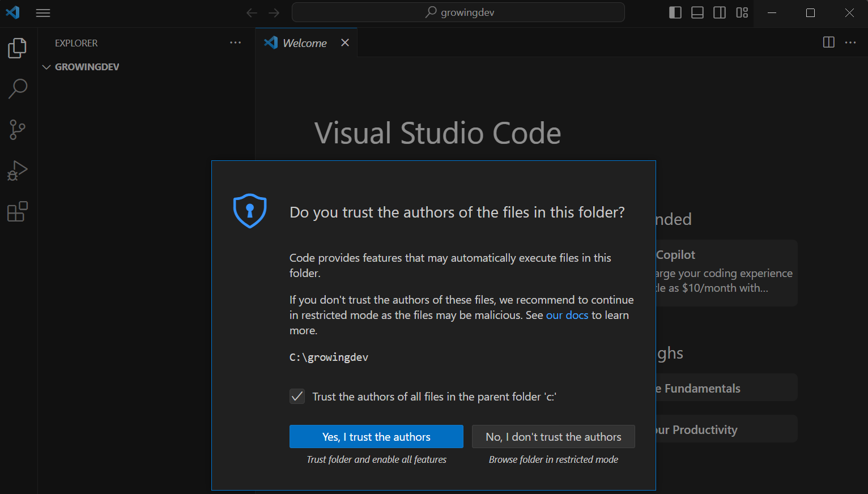Screen dimensions: 868x494
Task: Click the shield trust icon in dialog
Action: click(250, 211)
